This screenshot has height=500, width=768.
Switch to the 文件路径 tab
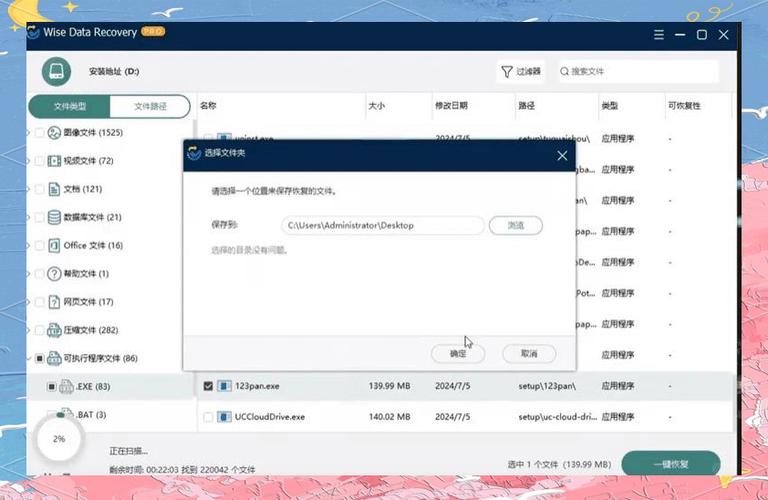(x=150, y=106)
